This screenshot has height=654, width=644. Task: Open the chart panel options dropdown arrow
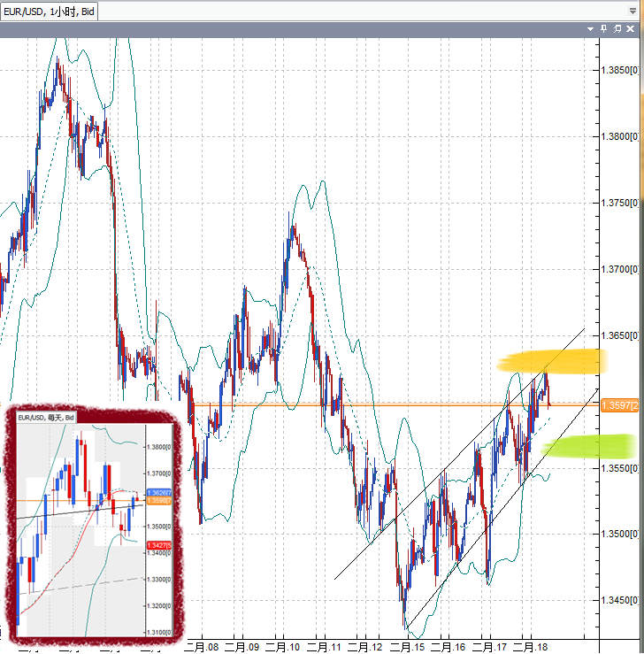(x=590, y=29)
